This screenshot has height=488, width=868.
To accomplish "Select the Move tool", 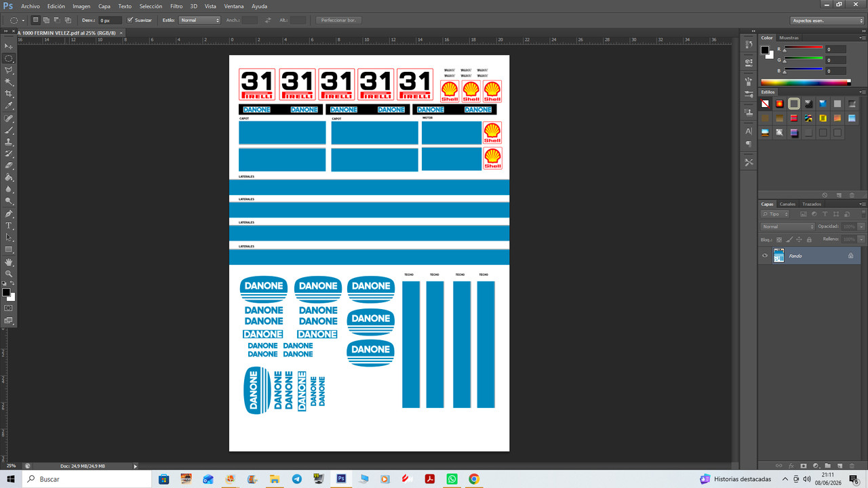I will pos(9,46).
